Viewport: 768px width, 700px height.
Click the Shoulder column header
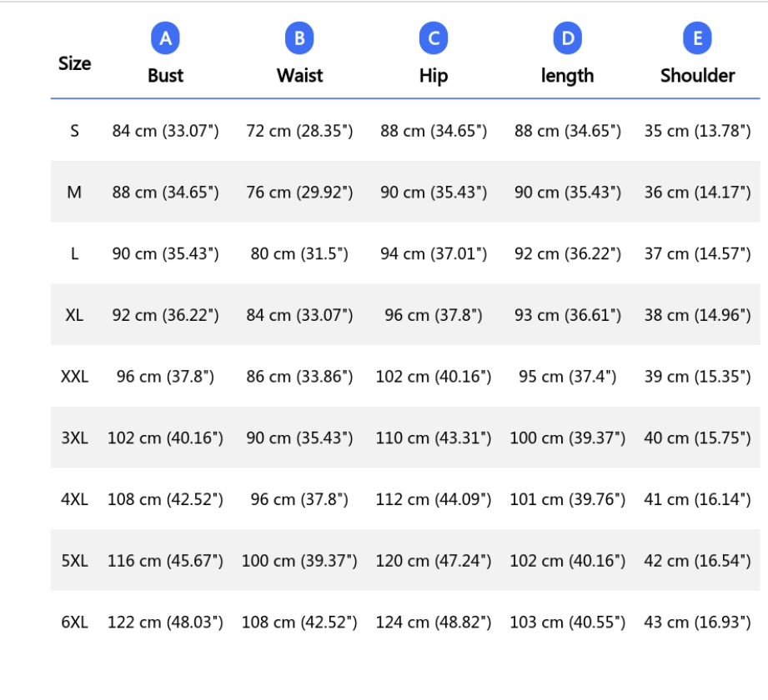point(697,76)
